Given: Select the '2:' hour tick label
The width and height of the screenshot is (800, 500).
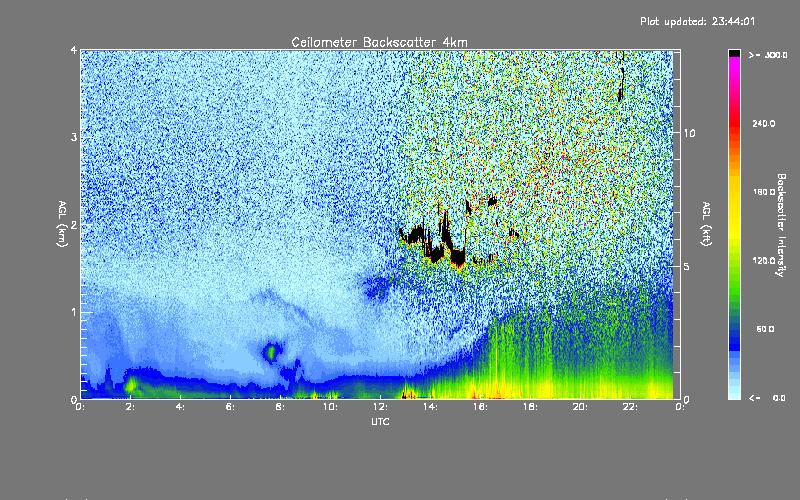Looking at the screenshot, I should pyautogui.click(x=131, y=407).
